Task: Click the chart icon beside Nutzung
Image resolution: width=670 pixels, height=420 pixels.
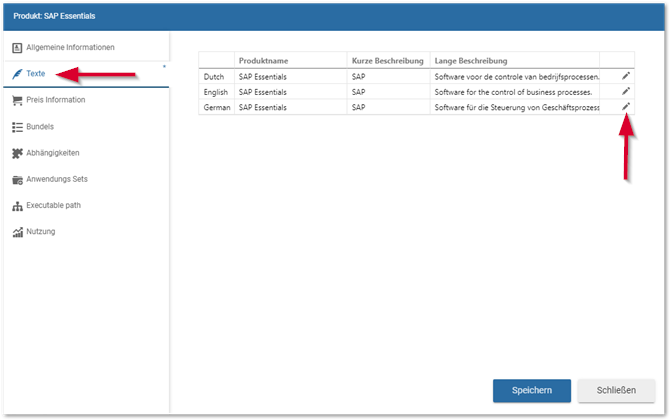Action: pyautogui.click(x=17, y=232)
